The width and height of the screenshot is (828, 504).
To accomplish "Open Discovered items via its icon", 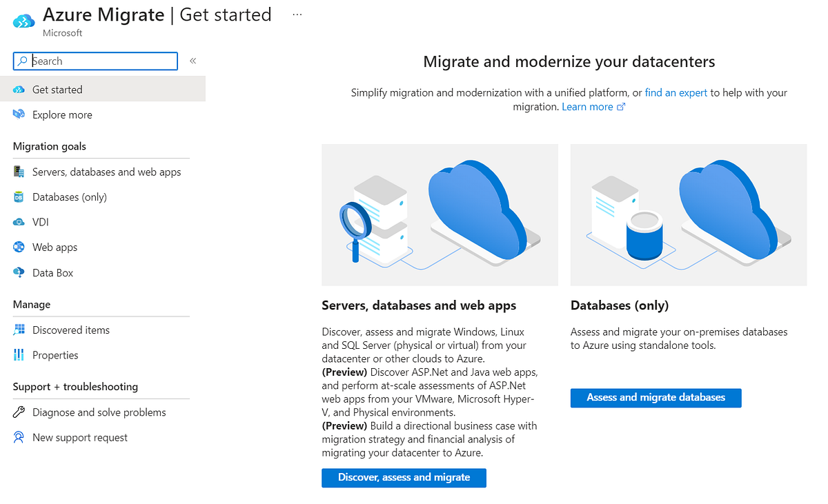I will point(19,330).
